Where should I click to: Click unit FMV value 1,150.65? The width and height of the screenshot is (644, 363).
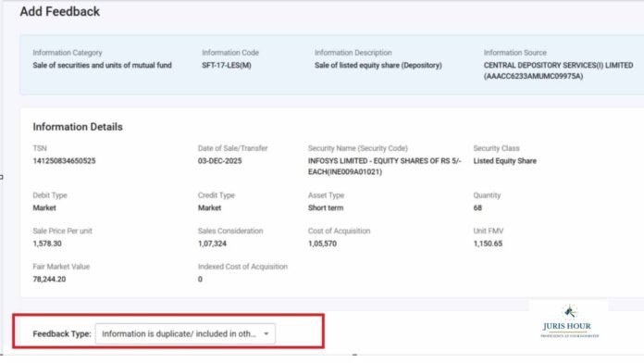click(x=488, y=244)
